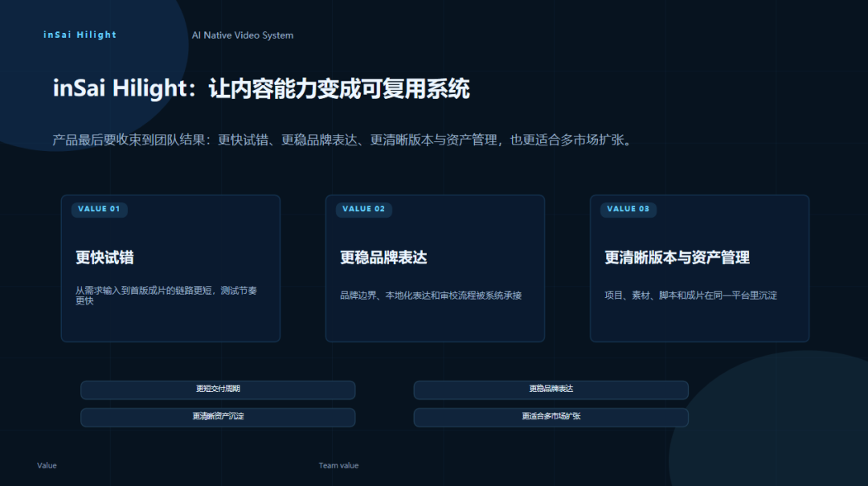Click the inSai Hilight brand label
Viewport: 868px width, 486px height.
(x=80, y=35)
